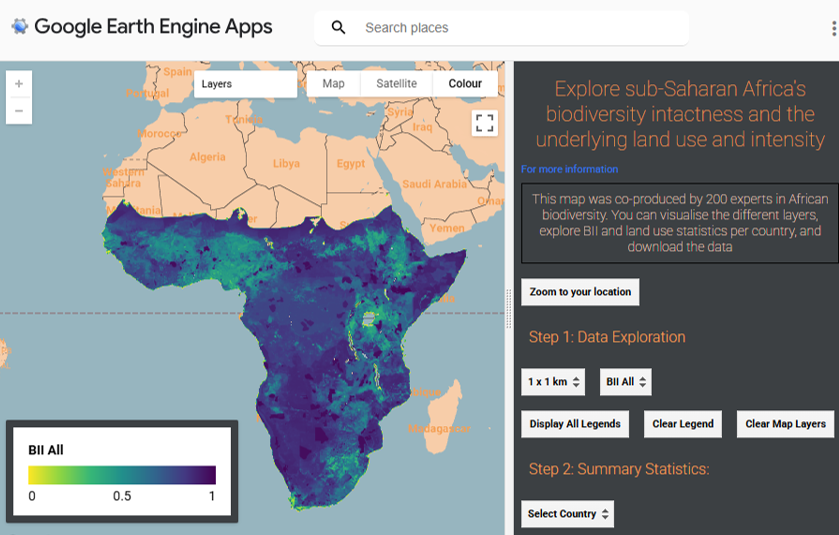839x535 pixels.
Task: Expand the BII All layer dropdown
Action: 626,382
